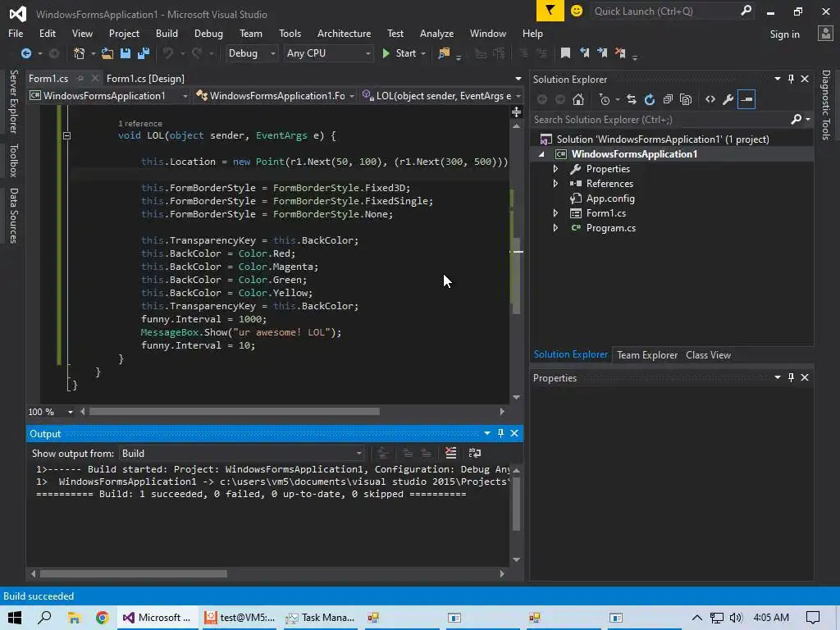This screenshot has height=630, width=840.
Task: Click the Sign in link
Action: [784, 34]
